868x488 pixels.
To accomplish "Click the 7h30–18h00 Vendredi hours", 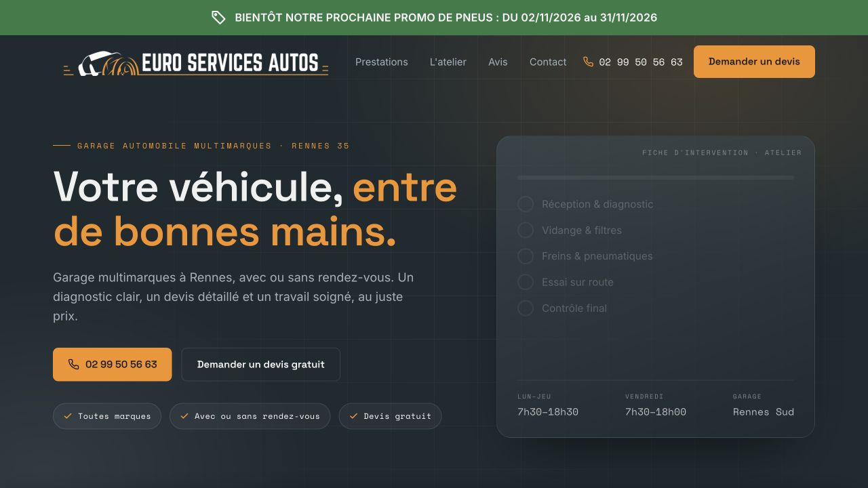I will pos(656,412).
